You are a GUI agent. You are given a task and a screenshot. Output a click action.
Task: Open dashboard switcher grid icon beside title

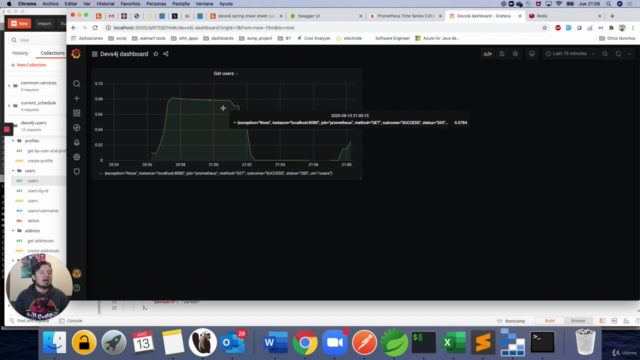(x=95, y=54)
